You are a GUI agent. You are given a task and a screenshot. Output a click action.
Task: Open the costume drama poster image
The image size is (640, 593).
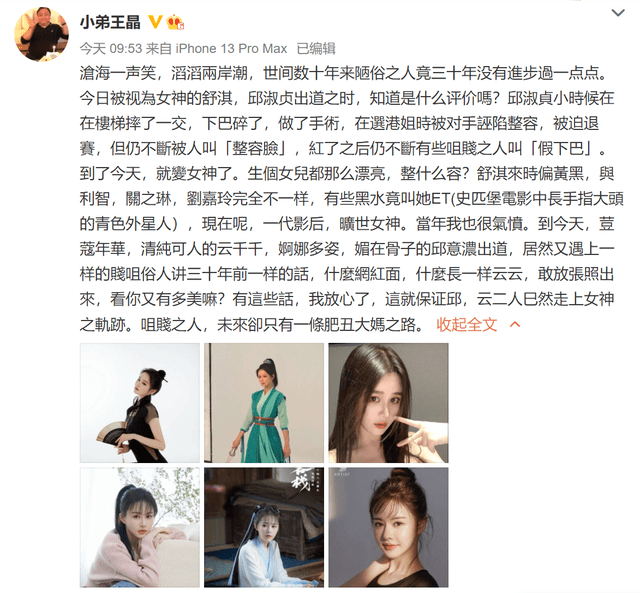coord(264,527)
